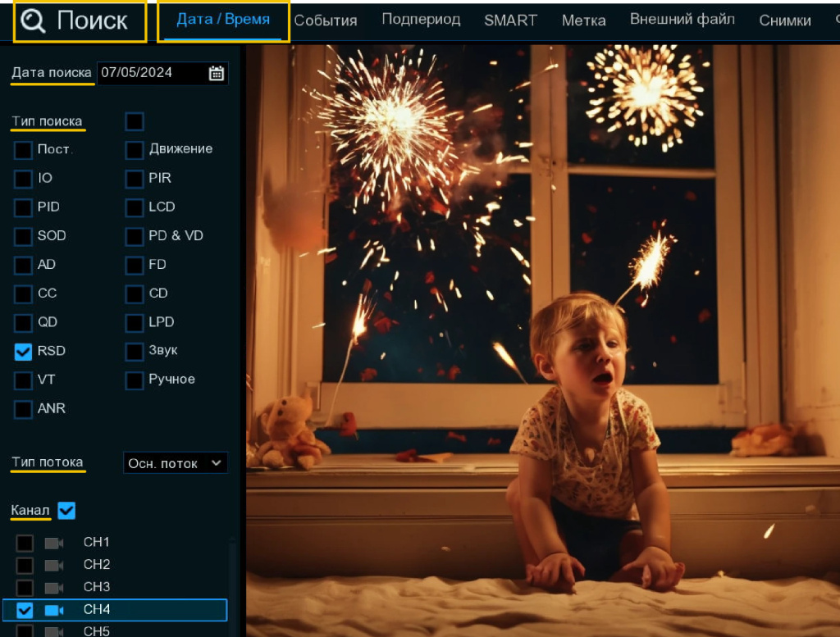Enable the Движение search type checkbox
The image size is (840, 637).
coord(135,150)
